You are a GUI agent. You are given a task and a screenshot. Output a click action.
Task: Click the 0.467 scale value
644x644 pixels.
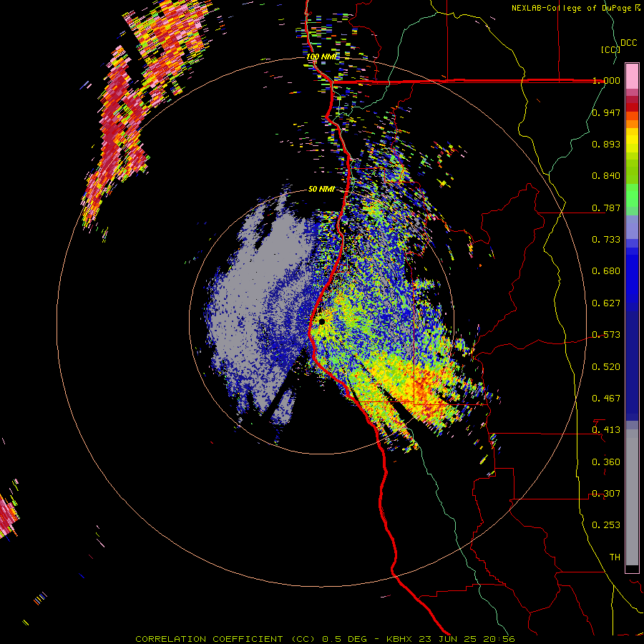point(606,399)
